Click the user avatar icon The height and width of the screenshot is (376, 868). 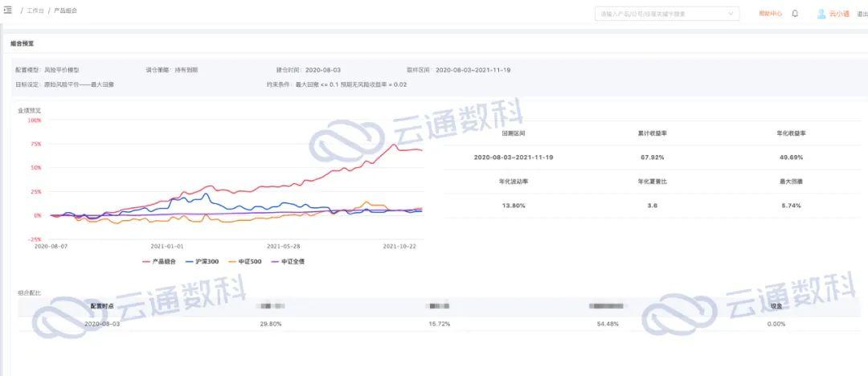tap(821, 14)
